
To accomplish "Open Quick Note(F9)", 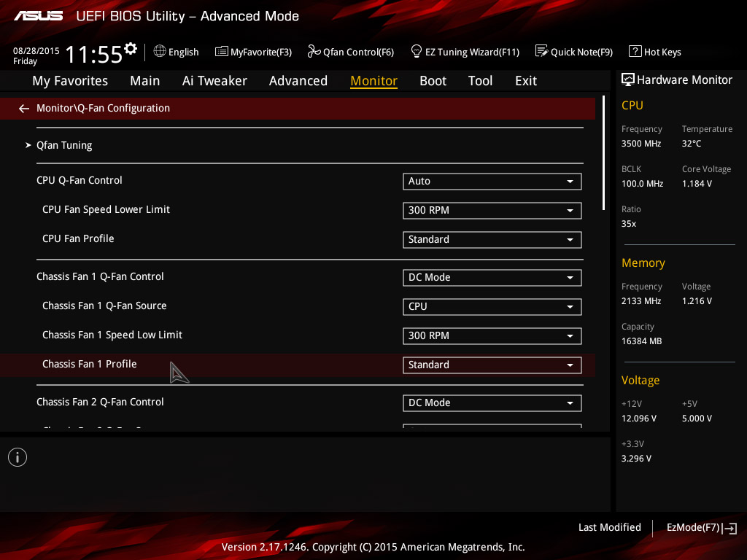I will 574,52.
